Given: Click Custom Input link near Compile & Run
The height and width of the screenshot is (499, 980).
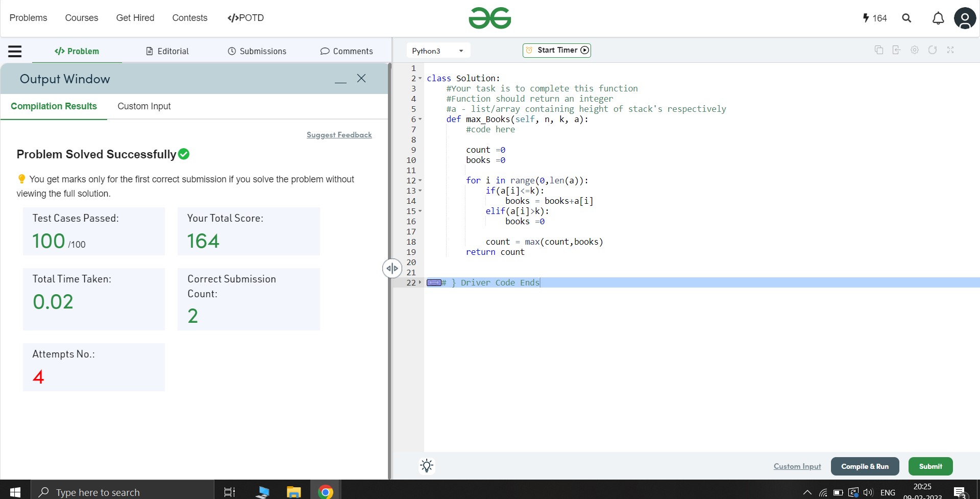Looking at the screenshot, I should [797, 466].
